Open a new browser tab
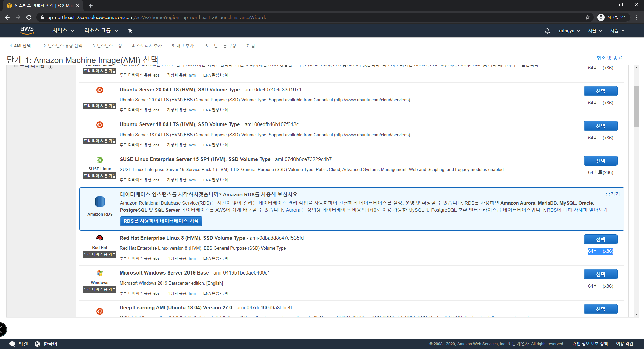 91,6
